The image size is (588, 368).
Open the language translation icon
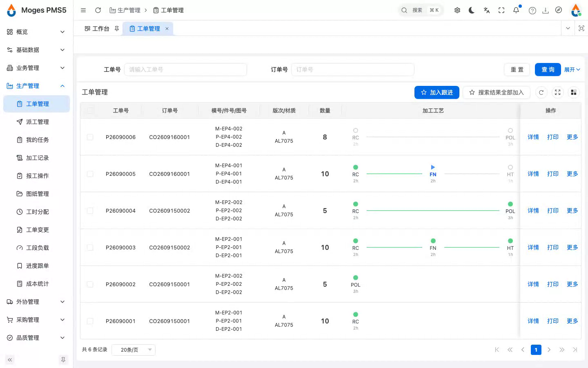pyautogui.click(x=486, y=10)
